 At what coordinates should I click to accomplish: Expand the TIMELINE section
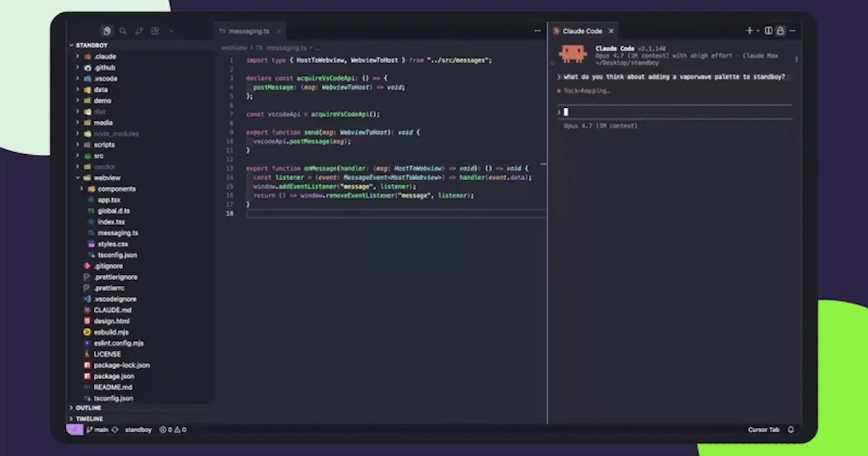point(88,418)
